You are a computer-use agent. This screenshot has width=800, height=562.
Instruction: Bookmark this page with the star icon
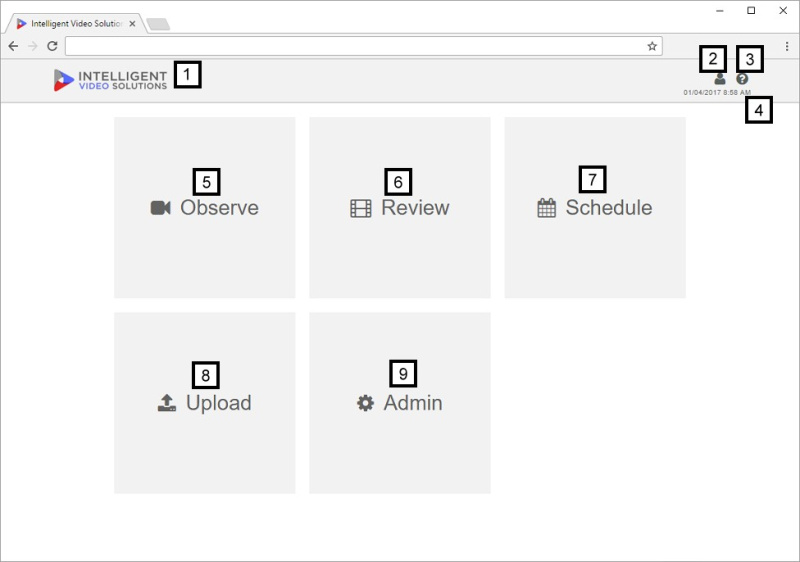(x=652, y=46)
